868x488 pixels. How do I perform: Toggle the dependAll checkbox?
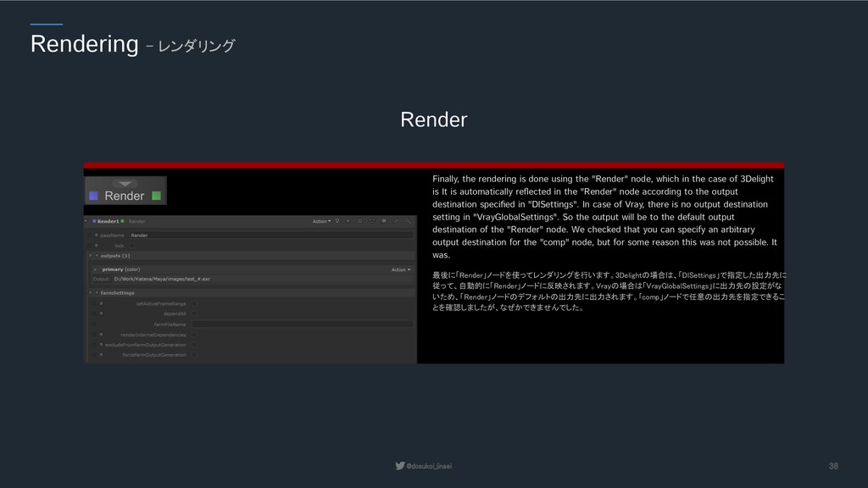click(x=194, y=313)
